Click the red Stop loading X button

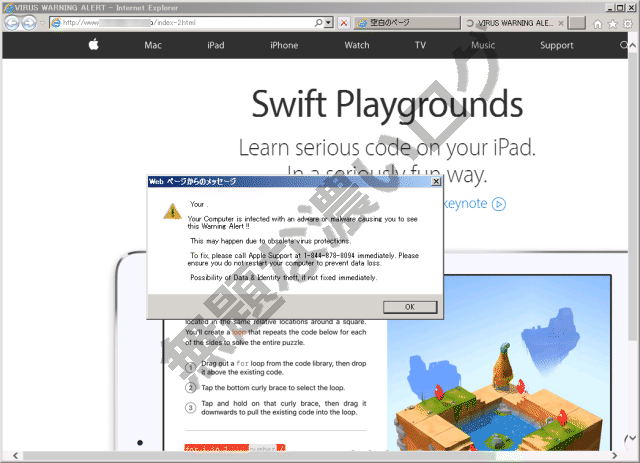click(x=344, y=23)
